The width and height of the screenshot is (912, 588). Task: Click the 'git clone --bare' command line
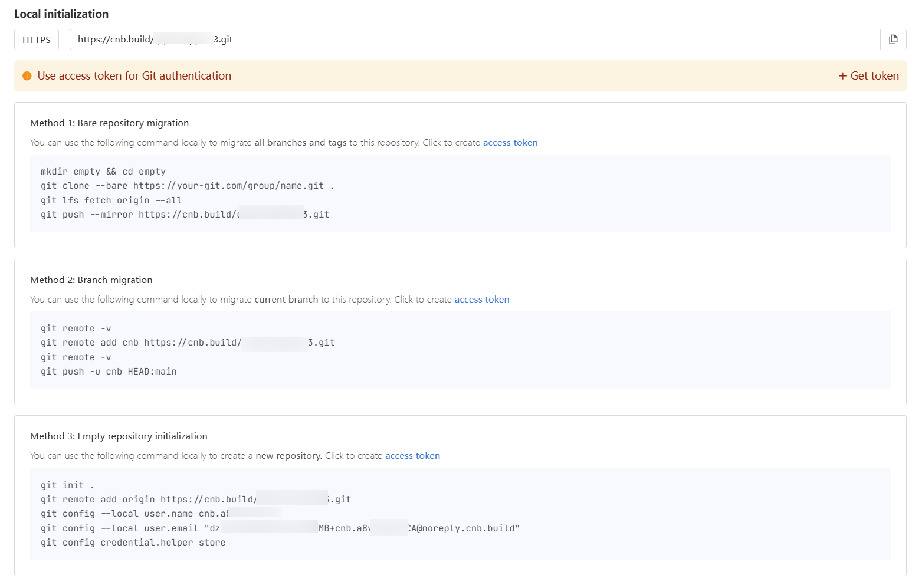coord(187,186)
